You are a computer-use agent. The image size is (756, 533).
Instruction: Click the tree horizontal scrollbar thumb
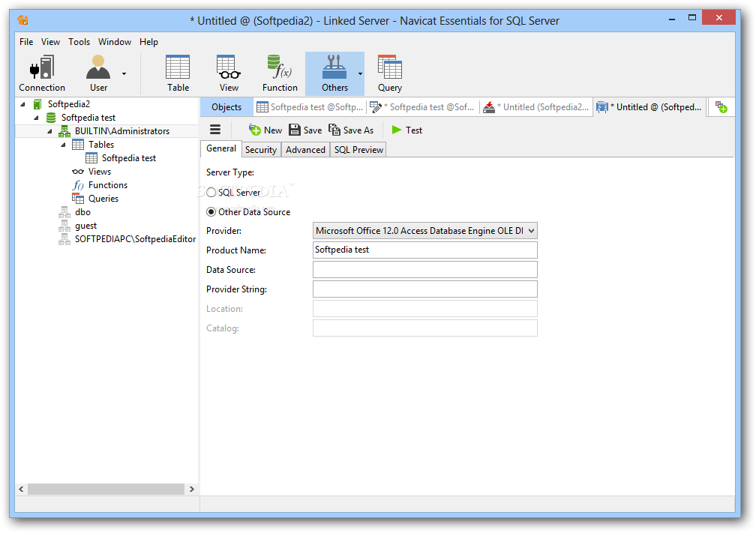106,489
